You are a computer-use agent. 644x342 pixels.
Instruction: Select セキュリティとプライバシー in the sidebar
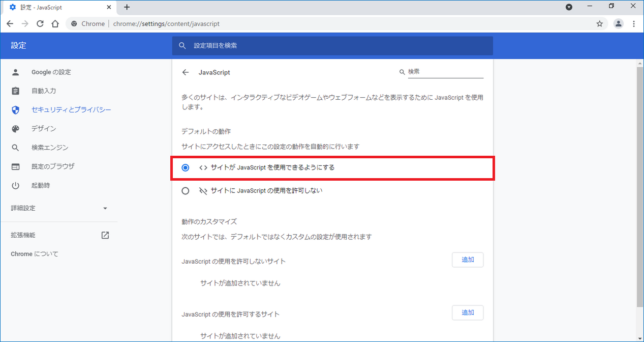click(71, 110)
